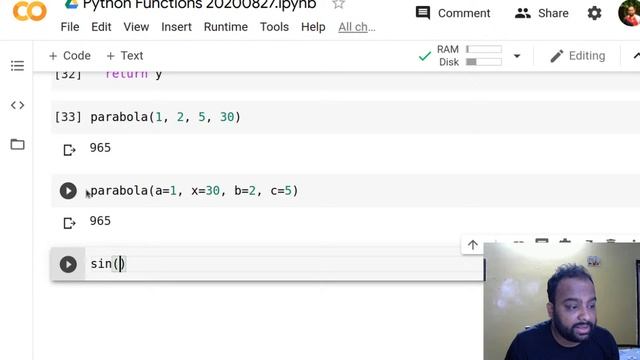Click the parabola(a=1, x=30, b=2, c=5) code
The width and height of the screenshot is (640, 360).
click(x=194, y=191)
